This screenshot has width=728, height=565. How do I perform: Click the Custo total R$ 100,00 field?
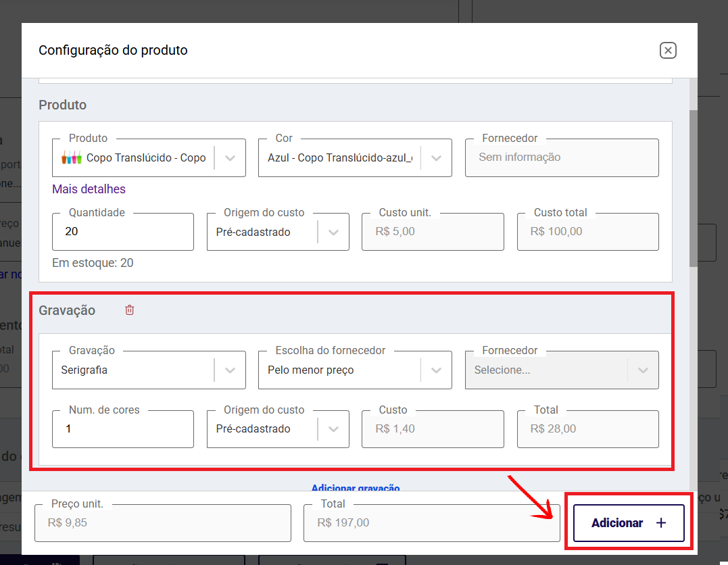(x=588, y=232)
